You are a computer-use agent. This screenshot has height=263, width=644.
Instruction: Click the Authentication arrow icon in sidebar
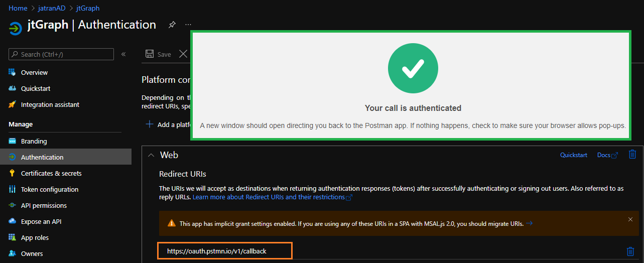coord(12,157)
